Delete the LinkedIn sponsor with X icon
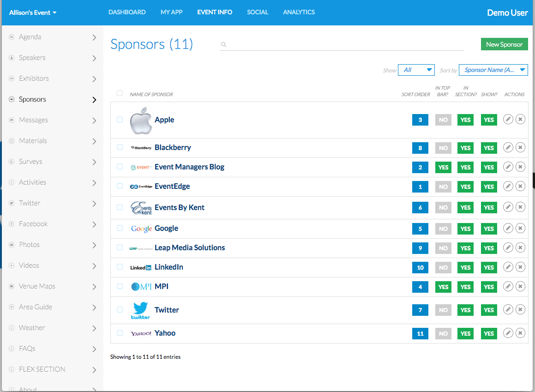535x392 pixels. click(520, 267)
